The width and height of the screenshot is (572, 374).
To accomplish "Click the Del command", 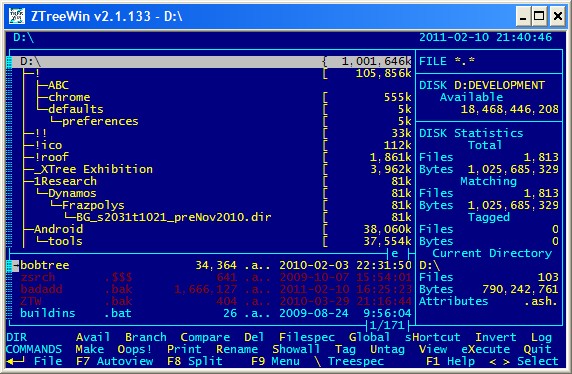I will (x=254, y=337).
